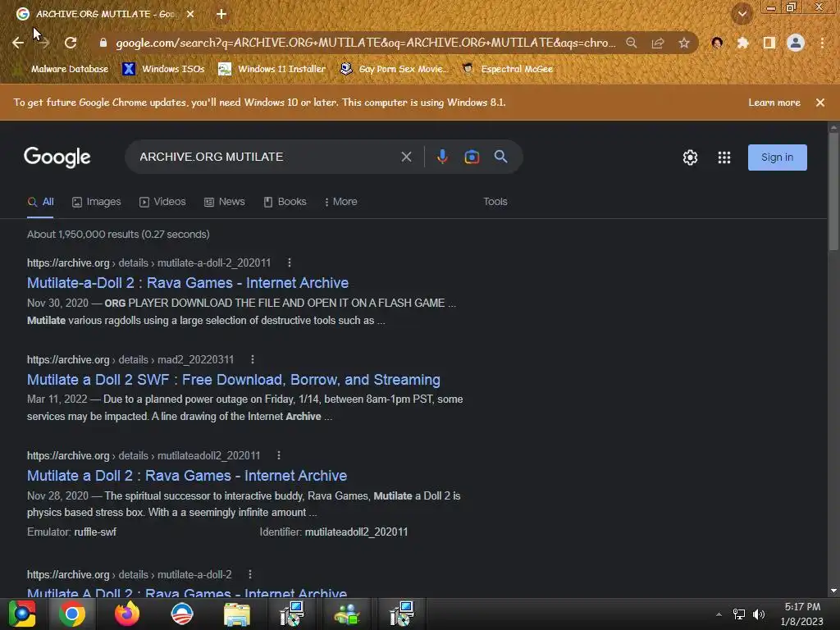
Task: Click the round avatar extension icon
Action: coord(717,43)
